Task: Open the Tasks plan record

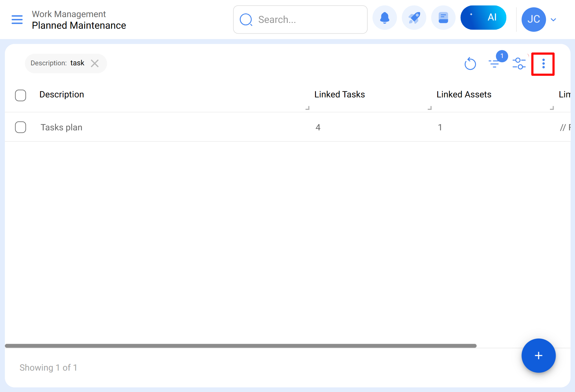Action: coord(61,127)
